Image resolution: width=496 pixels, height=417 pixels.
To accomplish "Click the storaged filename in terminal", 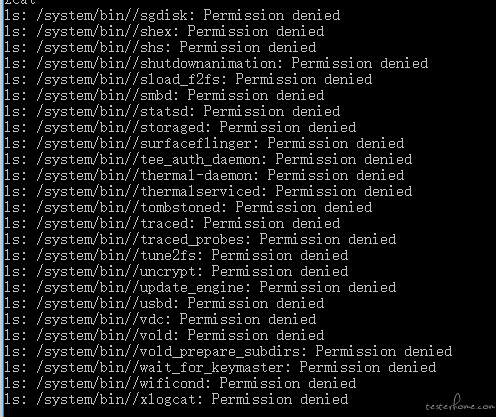I will click(172, 128).
